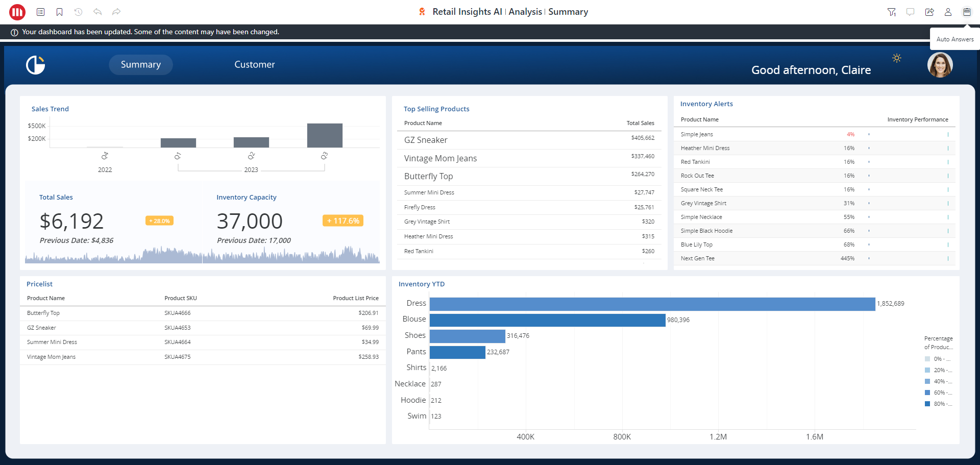Toggle the sun theme icon

[897, 58]
